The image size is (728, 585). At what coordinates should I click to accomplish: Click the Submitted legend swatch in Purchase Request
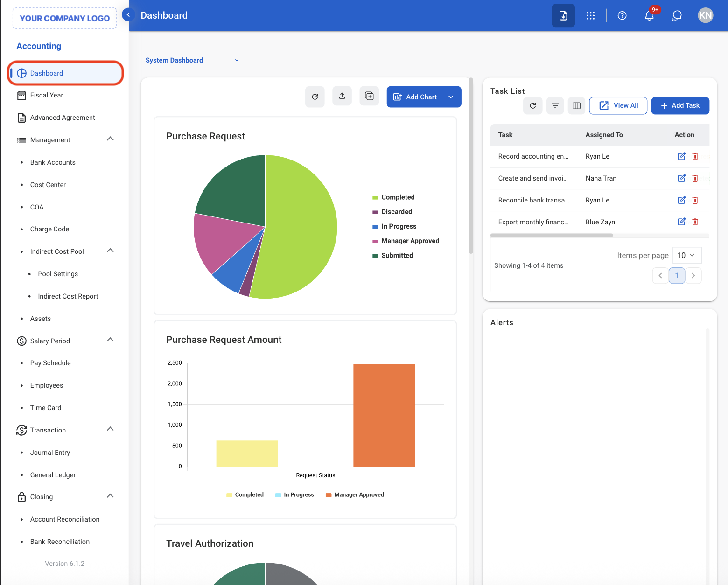click(375, 256)
